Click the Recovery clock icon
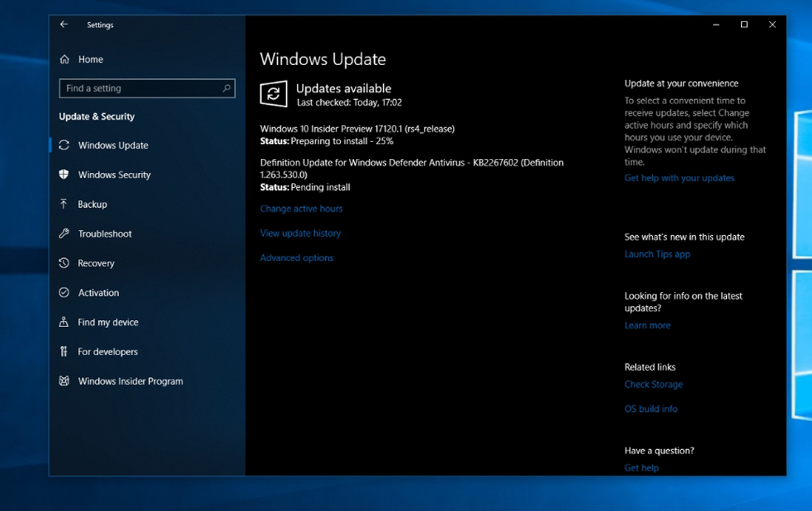 tap(64, 263)
